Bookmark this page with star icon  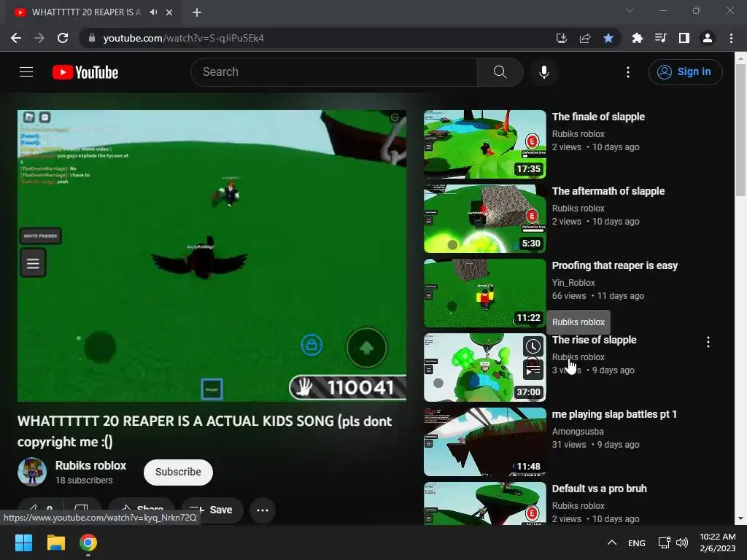click(608, 38)
